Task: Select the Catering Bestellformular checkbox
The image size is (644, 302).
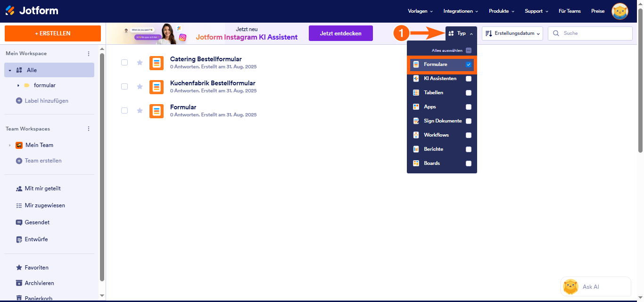Action: (x=124, y=63)
